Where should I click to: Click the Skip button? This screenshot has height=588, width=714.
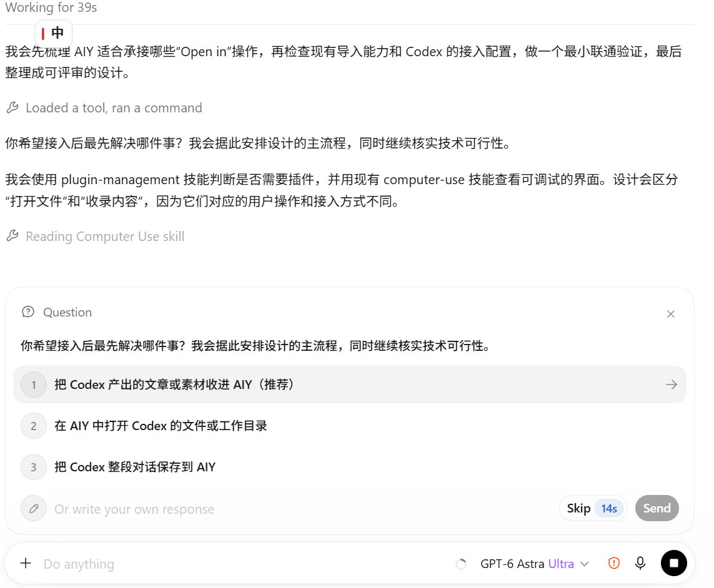coord(593,508)
